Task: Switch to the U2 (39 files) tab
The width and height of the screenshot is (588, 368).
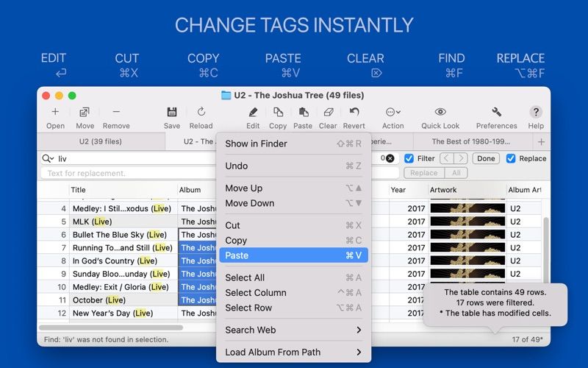Action: coord(101,141)
